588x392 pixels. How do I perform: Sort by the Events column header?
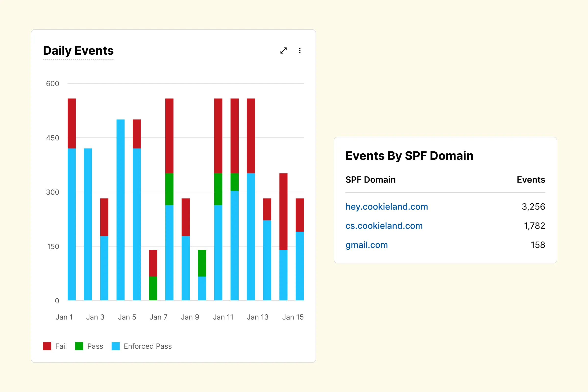pyautogui.click(x=531, y=180)
